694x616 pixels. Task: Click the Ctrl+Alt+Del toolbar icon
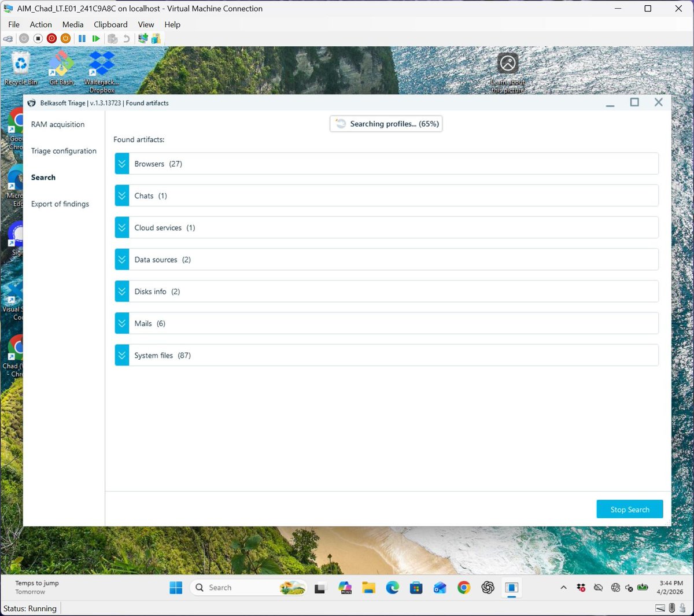pos(8,39)
